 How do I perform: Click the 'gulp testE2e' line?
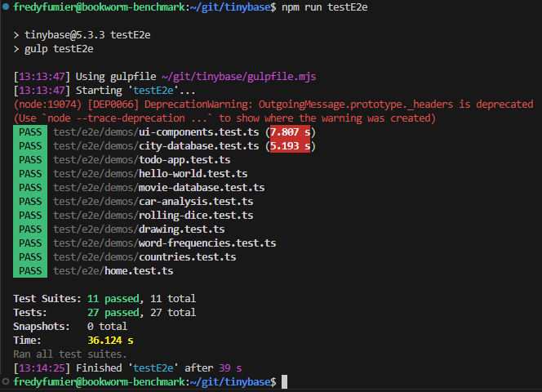[53, 49]
